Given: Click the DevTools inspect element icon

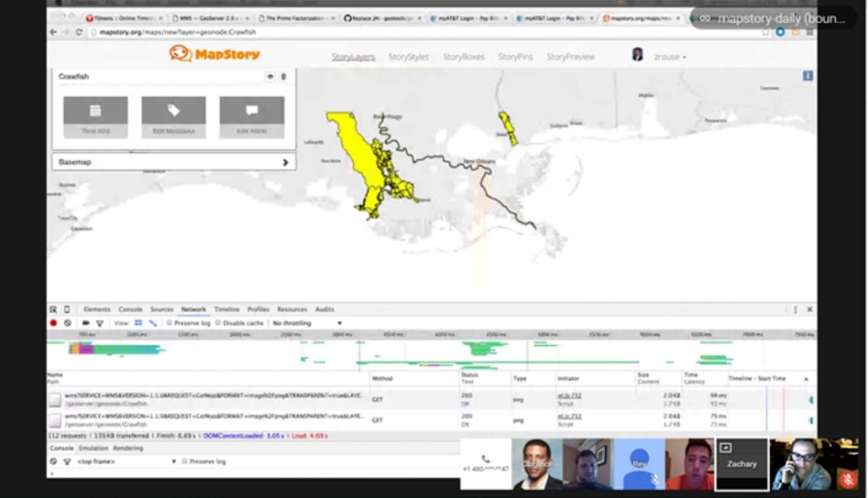Looking at the screenshot, I should [53, 309].
